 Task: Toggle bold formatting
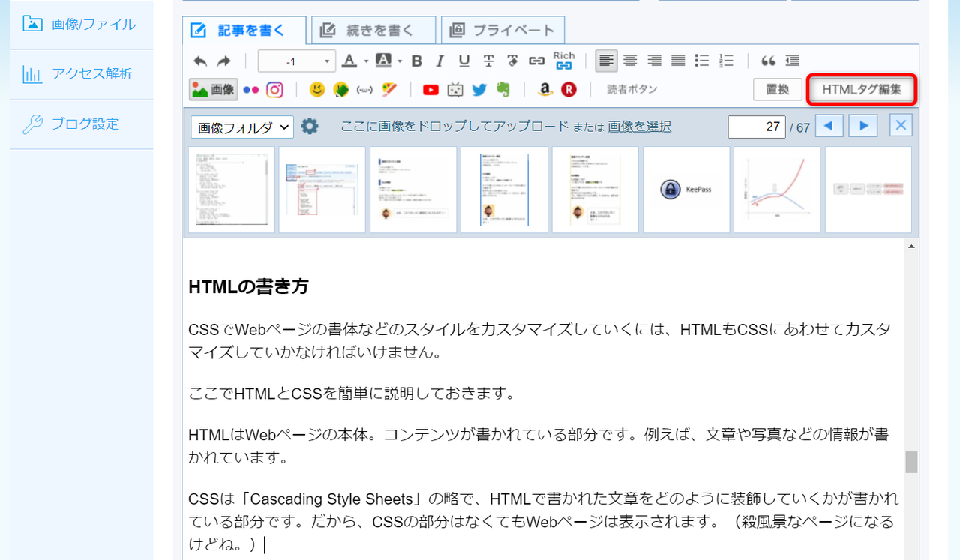[x=417, y=61]
